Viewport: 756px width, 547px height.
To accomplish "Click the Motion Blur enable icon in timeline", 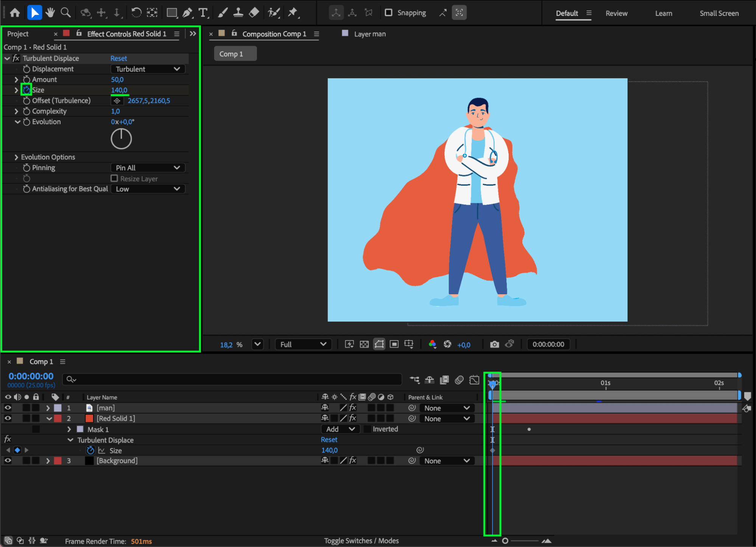I will tap(459, 380).
